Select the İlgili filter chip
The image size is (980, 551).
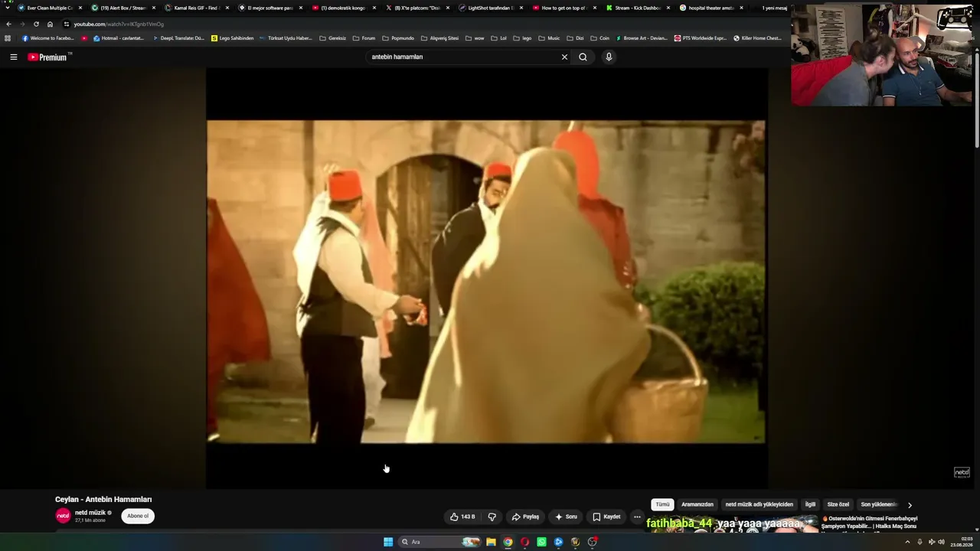pyautogui.click(x=810, y=504)
